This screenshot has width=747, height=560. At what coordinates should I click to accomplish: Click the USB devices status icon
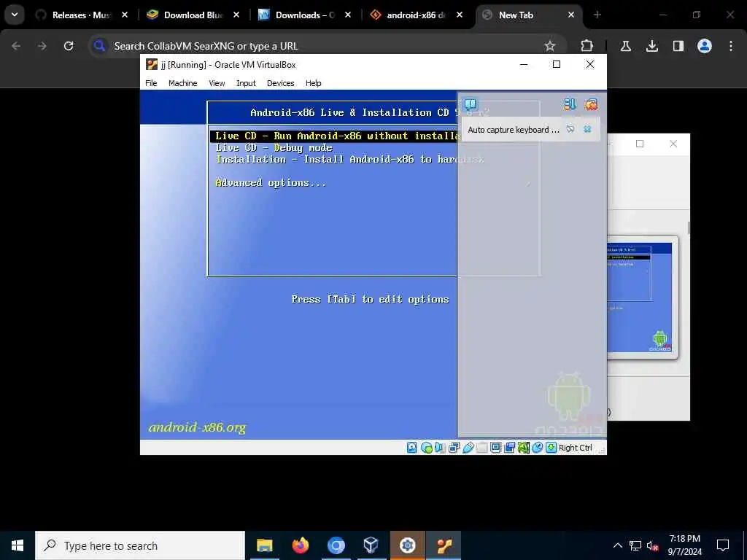coord(468,448)
